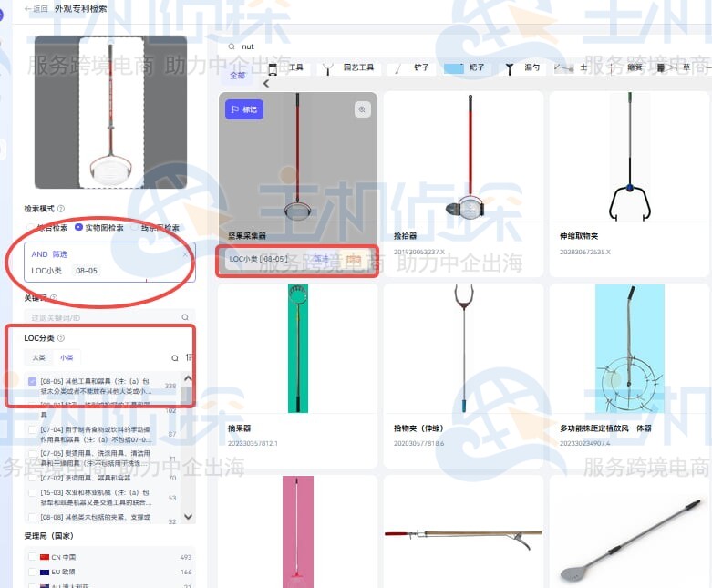Click the 08-05 value in filter box
The width and height of the screenshot is (712, 588).
tap(87, 271)
